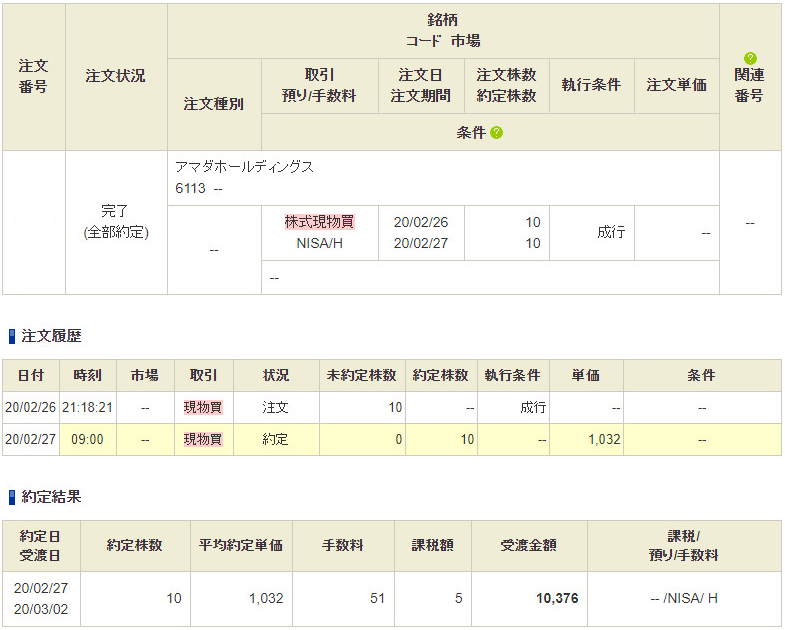Click the 21:18:21 timestamp in order history
The height and width of the screenshot is (630, 785).
87,408
